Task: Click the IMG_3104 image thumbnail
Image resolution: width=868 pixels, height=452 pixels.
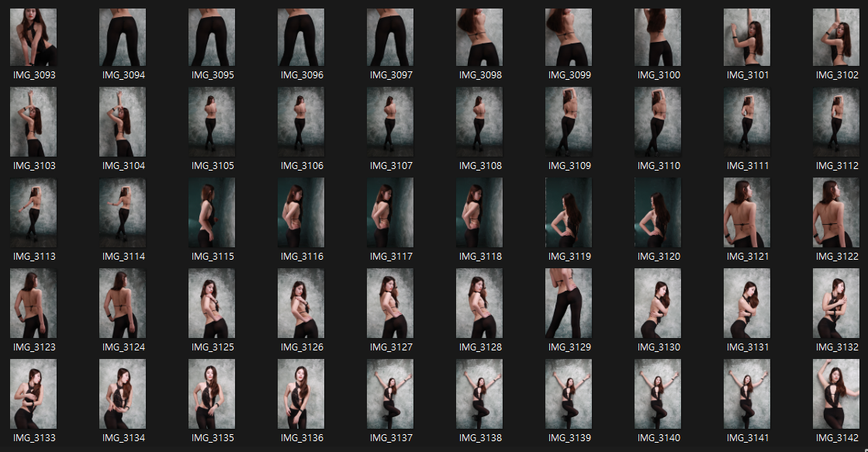Action: [x=123, y=122]
